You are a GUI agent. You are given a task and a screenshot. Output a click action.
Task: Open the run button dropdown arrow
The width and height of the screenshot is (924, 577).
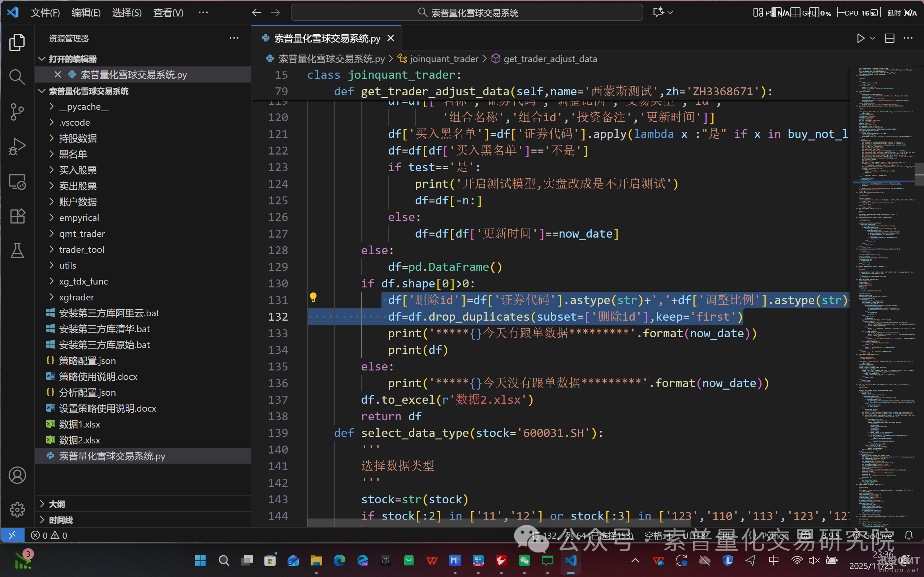(x=872, y=38)
